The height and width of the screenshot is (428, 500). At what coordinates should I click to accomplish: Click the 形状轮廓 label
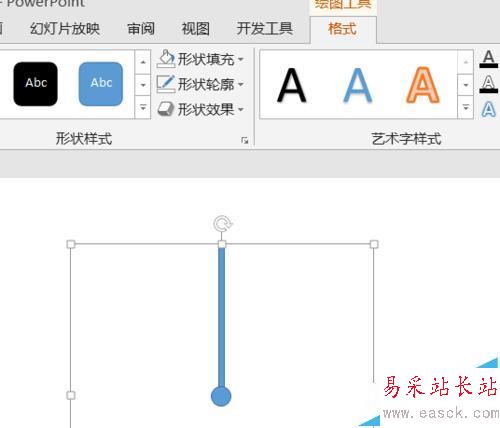(x=206, y=84)
